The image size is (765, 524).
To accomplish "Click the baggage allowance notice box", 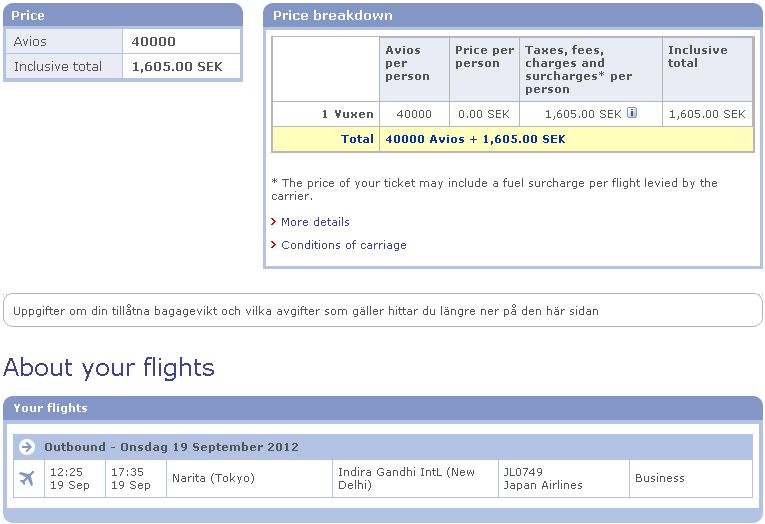I will pos(382,310).
